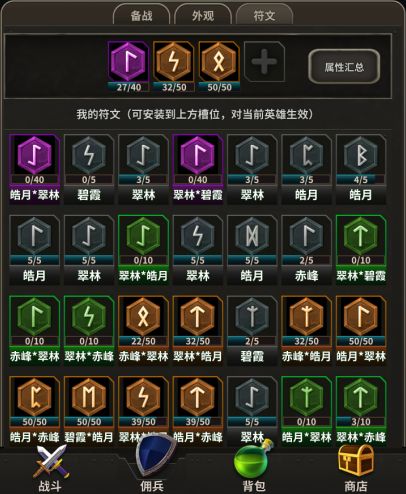This screenshot has width=406, height=494.
Task: Select orange 碧霞*皓月 M rune at 50/50
Action: [x=89, y=411]
